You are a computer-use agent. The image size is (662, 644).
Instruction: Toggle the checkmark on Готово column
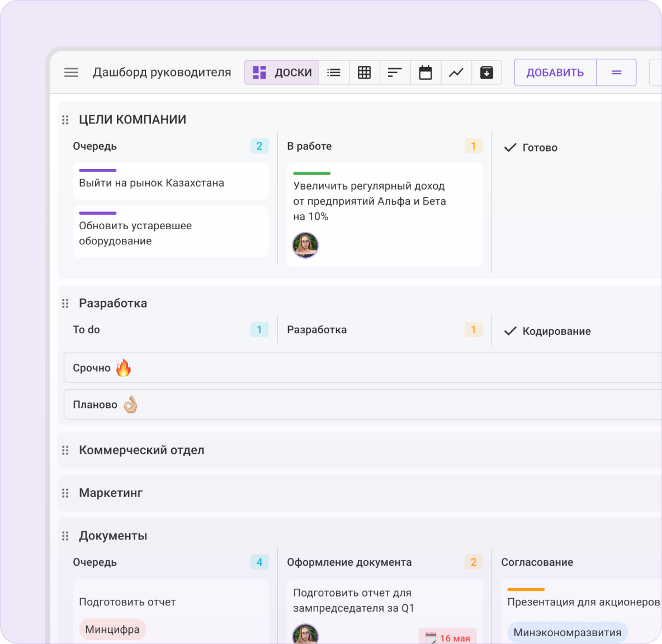510,148
